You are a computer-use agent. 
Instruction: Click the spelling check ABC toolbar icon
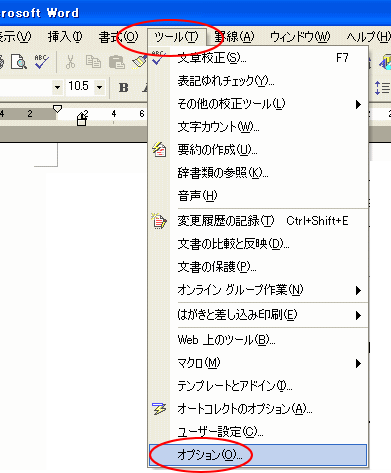click(x=42, y=62)
